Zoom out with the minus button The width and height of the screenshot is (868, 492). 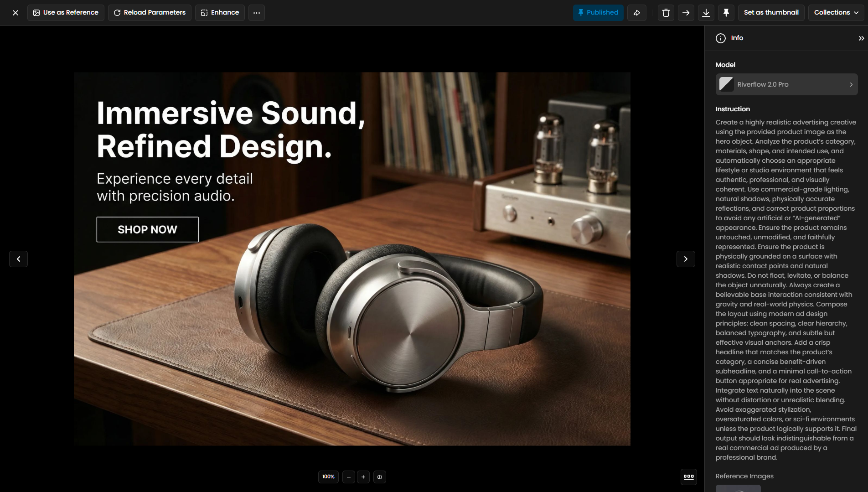[349, 477]
